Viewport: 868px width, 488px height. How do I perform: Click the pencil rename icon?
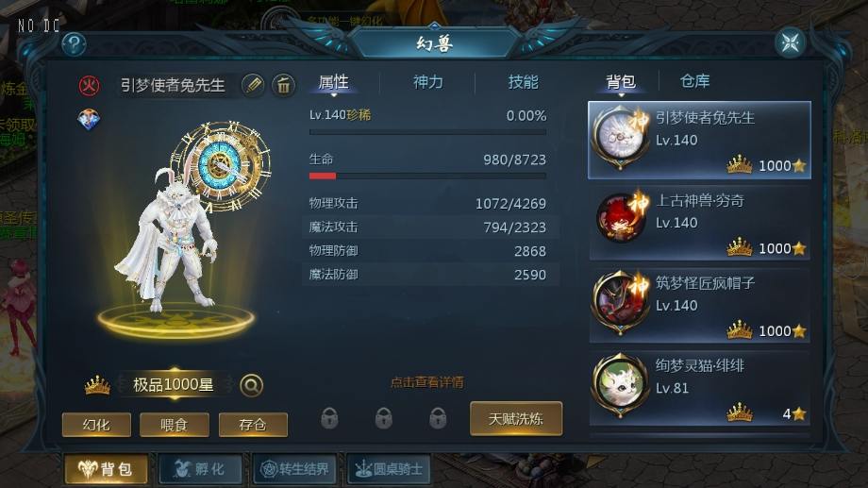pyautogui.click(x=253, y=85)
